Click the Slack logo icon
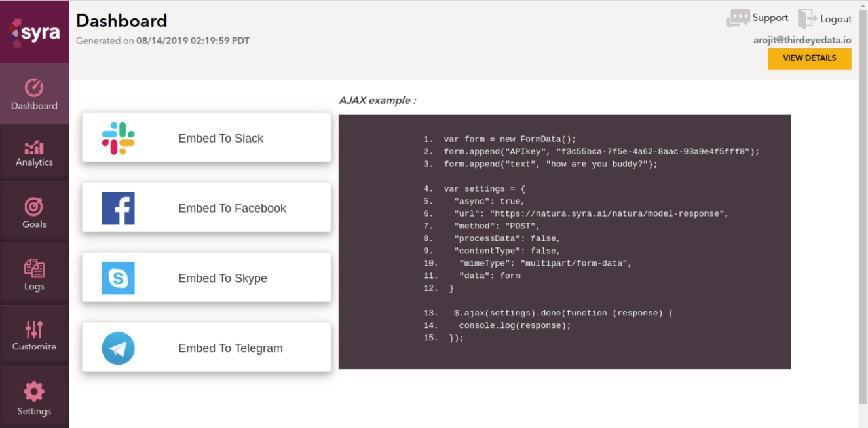 [x=119, y=138]
